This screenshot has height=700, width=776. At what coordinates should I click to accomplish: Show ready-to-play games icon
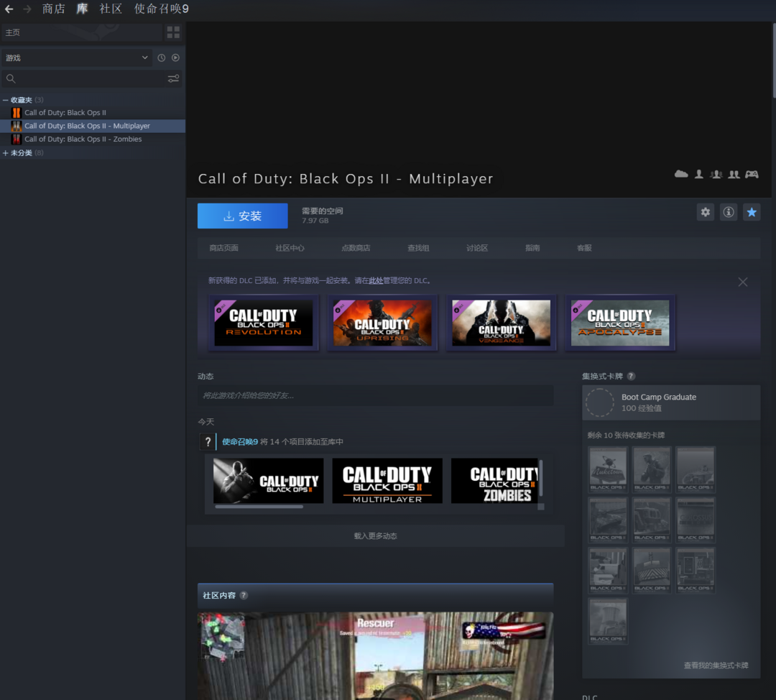click(176, 58)
